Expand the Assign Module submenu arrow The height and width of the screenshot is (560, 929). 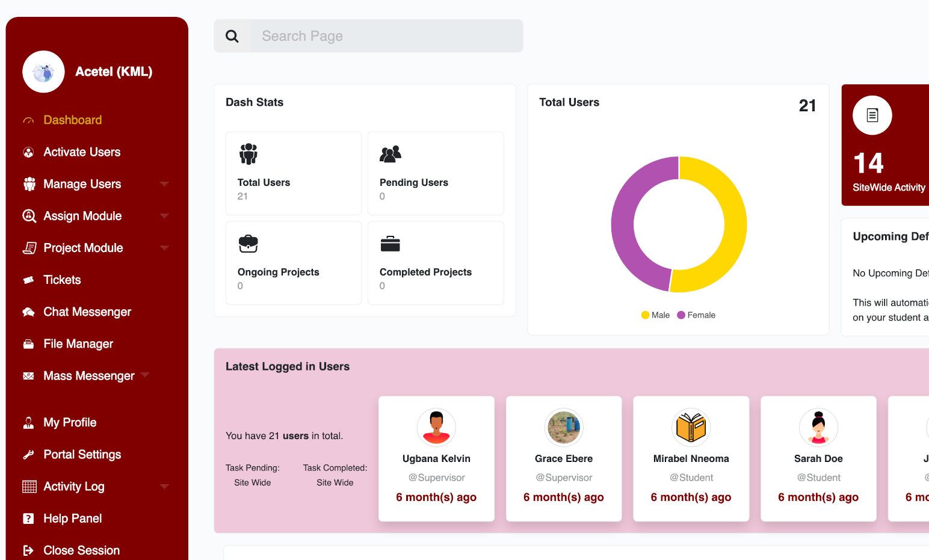pyautogui.click(x=164, y=216)
